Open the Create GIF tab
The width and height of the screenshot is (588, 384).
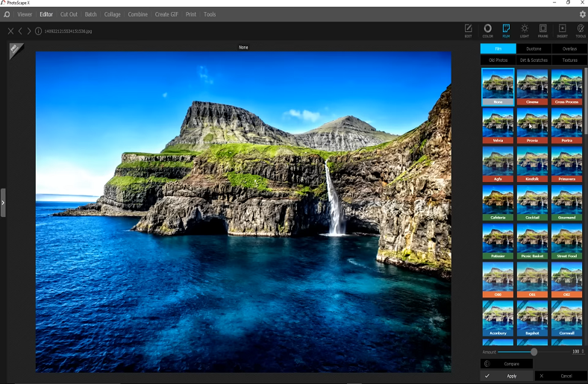[x=166, y=14]
